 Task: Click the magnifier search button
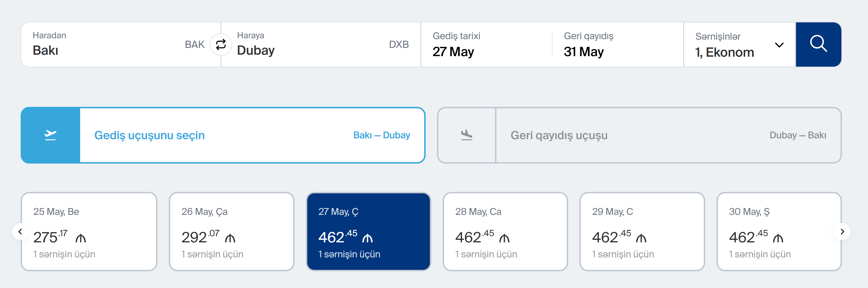tap(818, 44)
